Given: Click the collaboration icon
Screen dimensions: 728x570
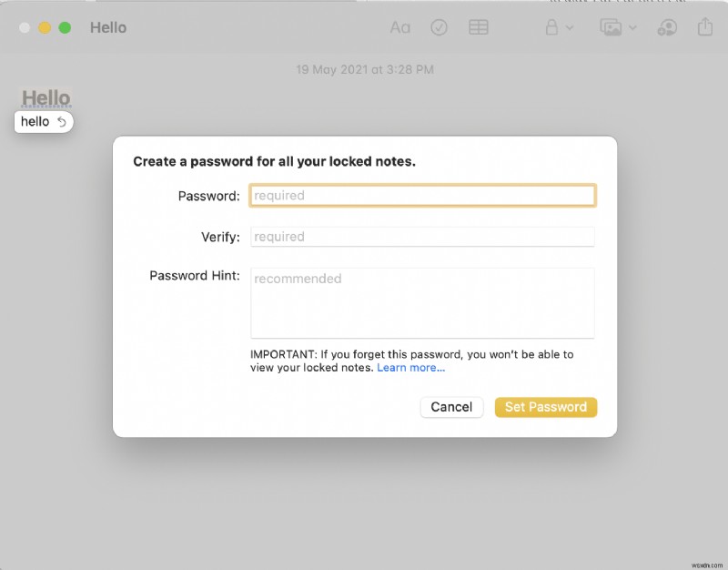Looking at the screenshot, I should pyautogui.click(x=667, y=27).
